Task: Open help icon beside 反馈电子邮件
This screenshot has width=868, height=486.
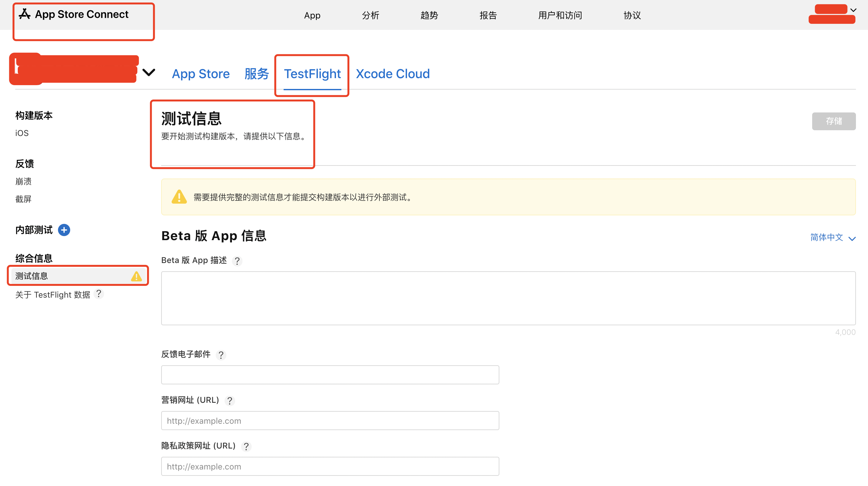Action: 221,355
